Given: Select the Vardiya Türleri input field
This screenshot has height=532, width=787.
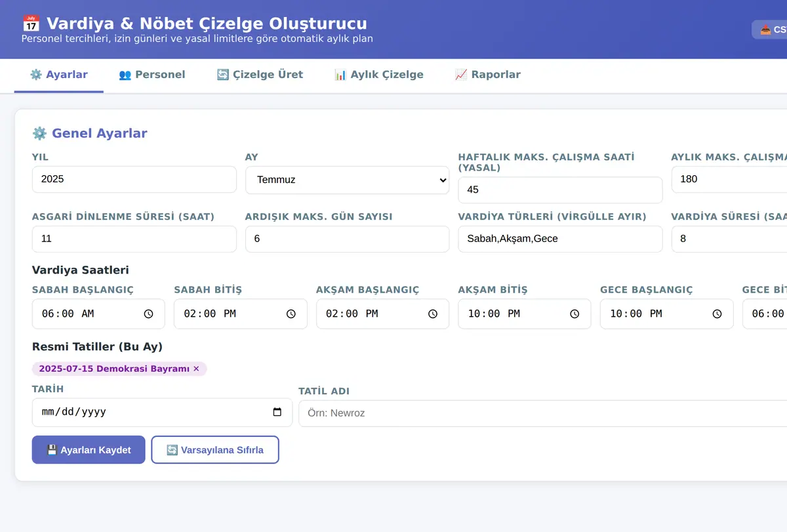Looking at the screenshot, I should (560, 239).
